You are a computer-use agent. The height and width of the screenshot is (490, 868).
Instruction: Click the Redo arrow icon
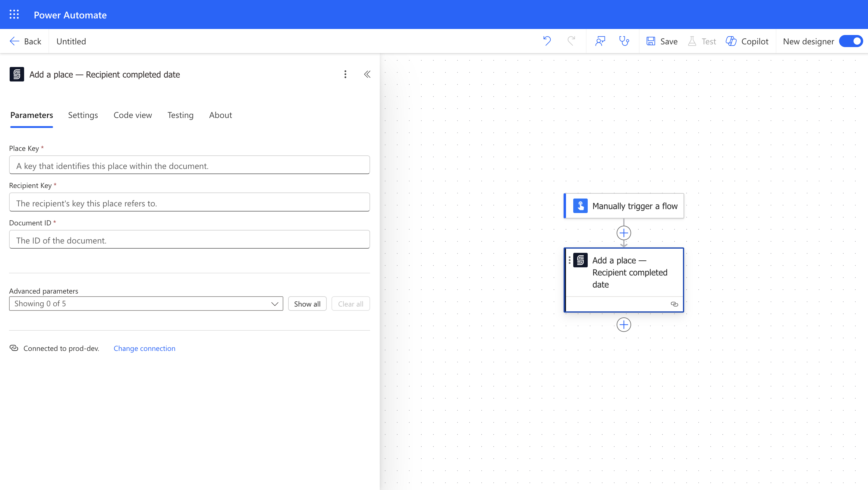[571, 41]
